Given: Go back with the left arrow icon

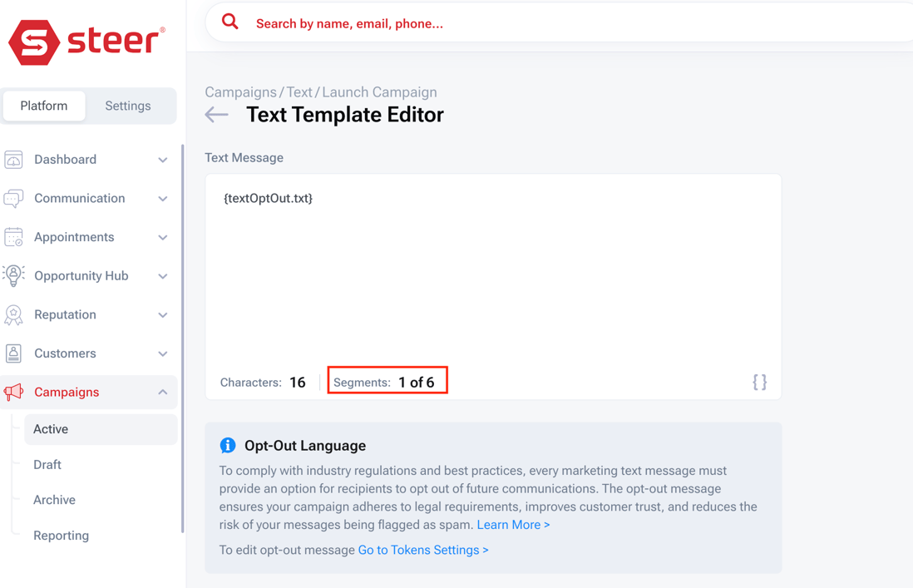Looking at the screenshot, I should click(216, 115).
